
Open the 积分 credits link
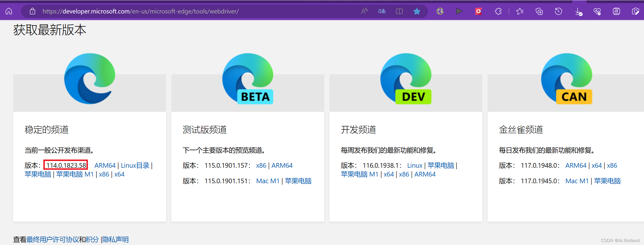[x=92, y=239]
